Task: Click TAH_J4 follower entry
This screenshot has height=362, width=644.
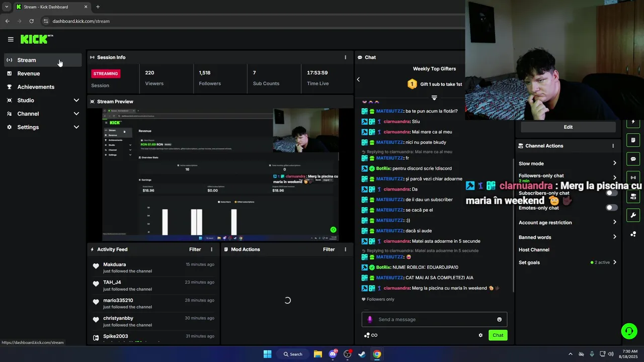Action: (x=112, y=283)
